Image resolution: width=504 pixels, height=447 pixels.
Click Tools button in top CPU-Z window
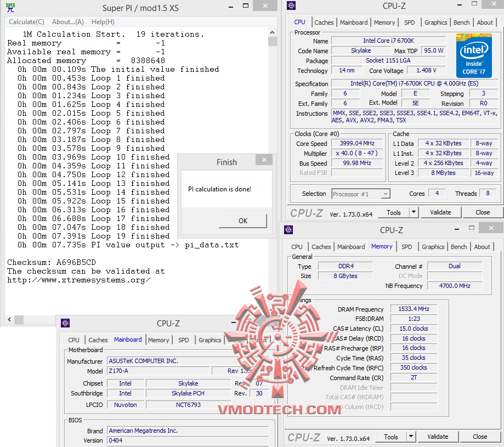(394, 212)
